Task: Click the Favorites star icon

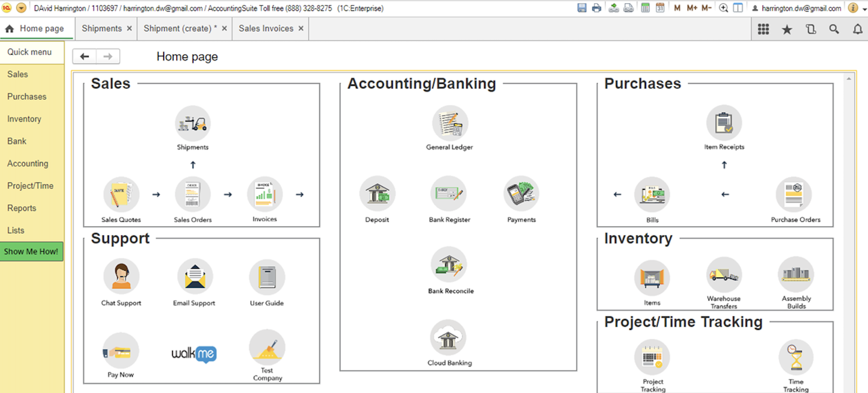Action: tap(787, 29)
